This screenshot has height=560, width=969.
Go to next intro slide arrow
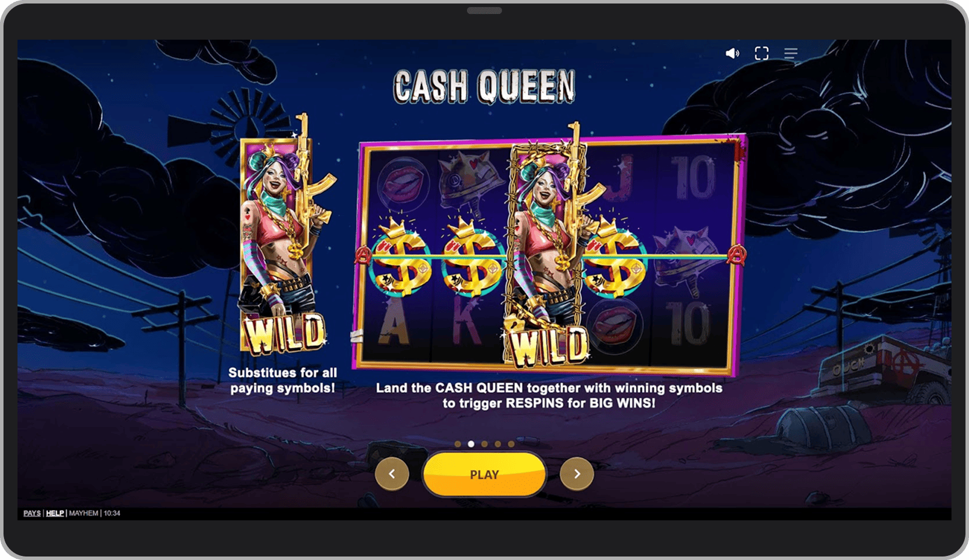point(577,474)
